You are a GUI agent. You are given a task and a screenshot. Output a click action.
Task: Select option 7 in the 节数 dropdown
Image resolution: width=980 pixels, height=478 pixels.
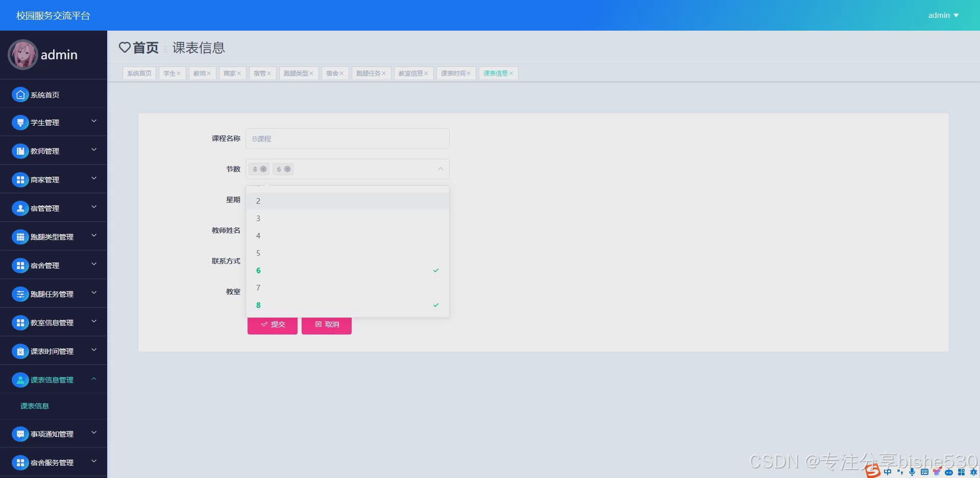[x=348, y=288]
